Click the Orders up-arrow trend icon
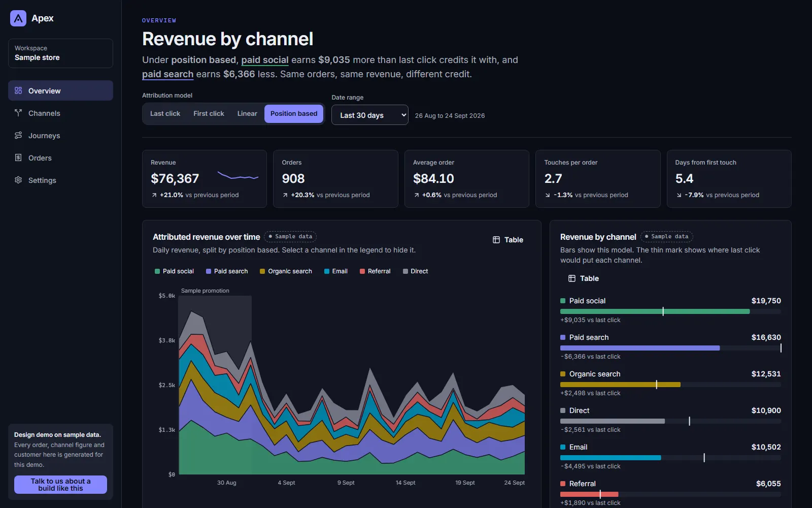812x508 pixels. pos(285,195)
